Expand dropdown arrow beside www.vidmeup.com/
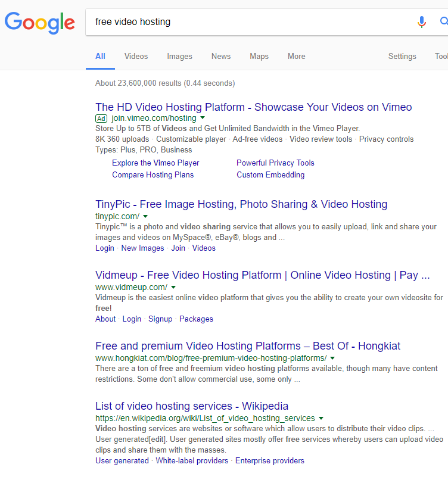448x480 pixels. tap(173, 288)
